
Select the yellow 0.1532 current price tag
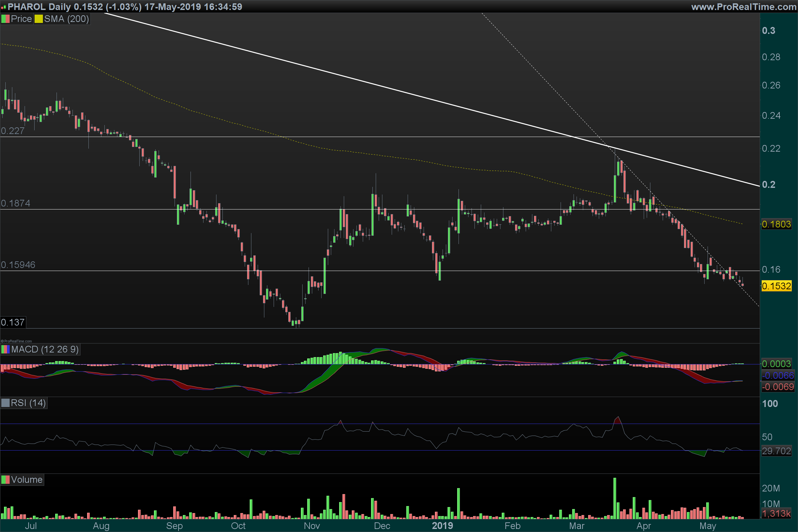pos(776,286)
